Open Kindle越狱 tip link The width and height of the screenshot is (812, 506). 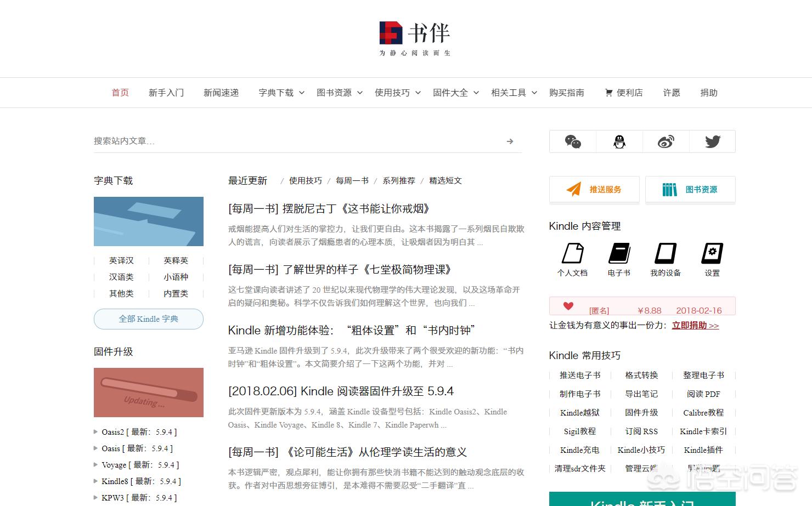pos(580,412)
